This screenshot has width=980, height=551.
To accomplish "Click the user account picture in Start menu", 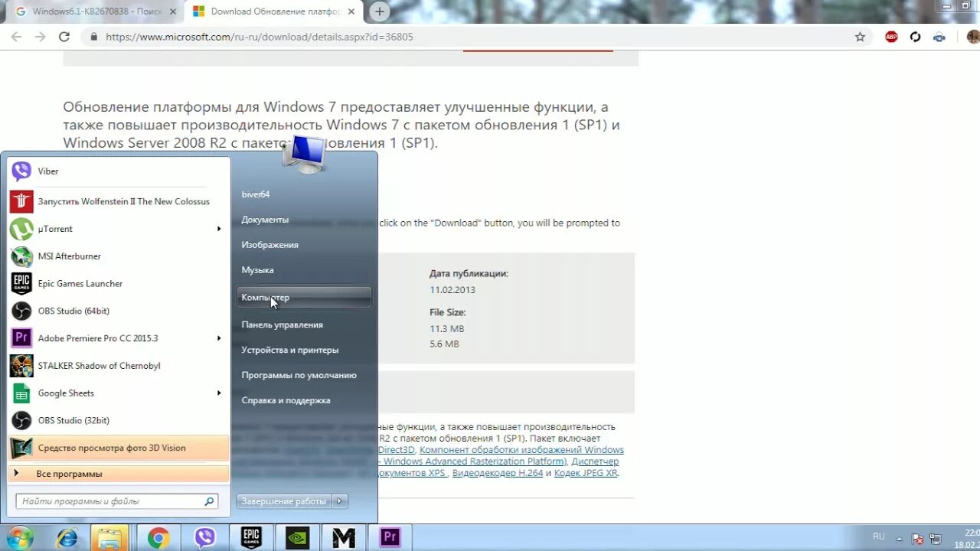I will click(305, 153).
